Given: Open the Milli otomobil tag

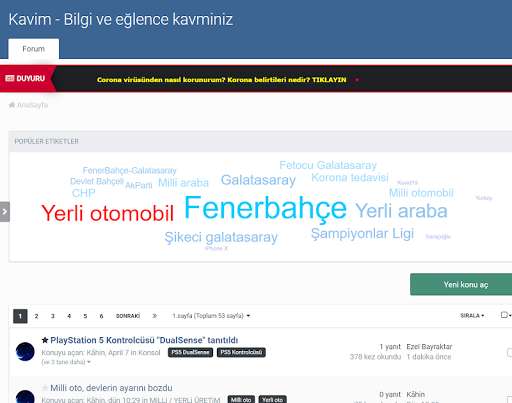Looking at the screenshot, I should pos(421,193).
